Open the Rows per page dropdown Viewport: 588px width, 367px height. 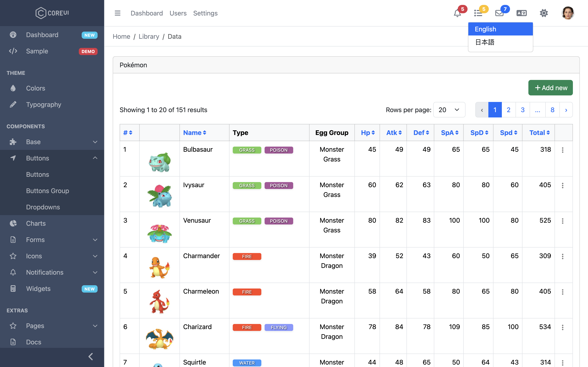(x=449, y=110)
